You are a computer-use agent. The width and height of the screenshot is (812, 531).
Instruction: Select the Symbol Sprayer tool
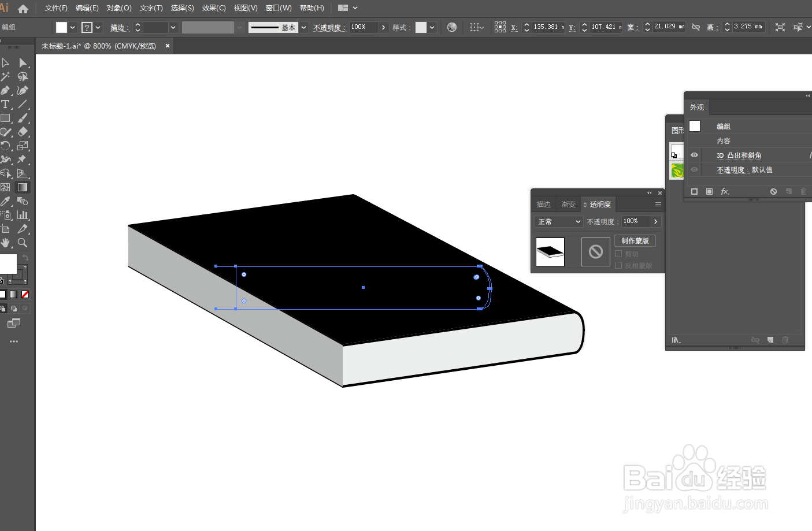[6, 215]
